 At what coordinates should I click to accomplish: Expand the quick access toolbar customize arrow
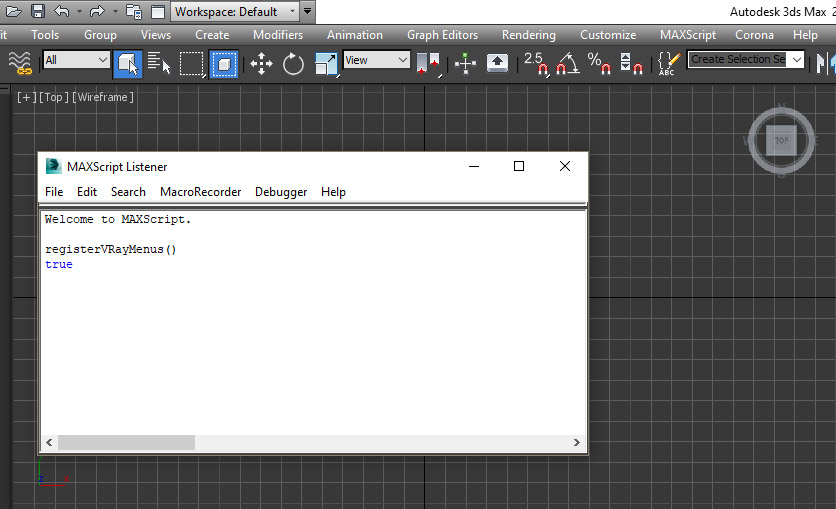[308, 11]
